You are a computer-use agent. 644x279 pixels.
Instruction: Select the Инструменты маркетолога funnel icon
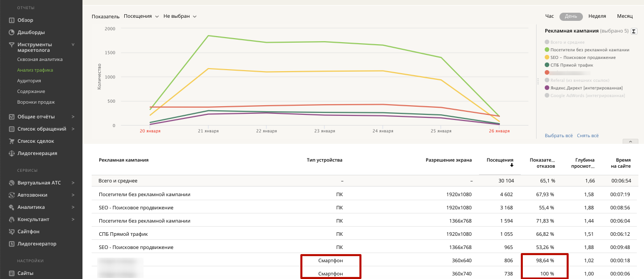point(11,45)
